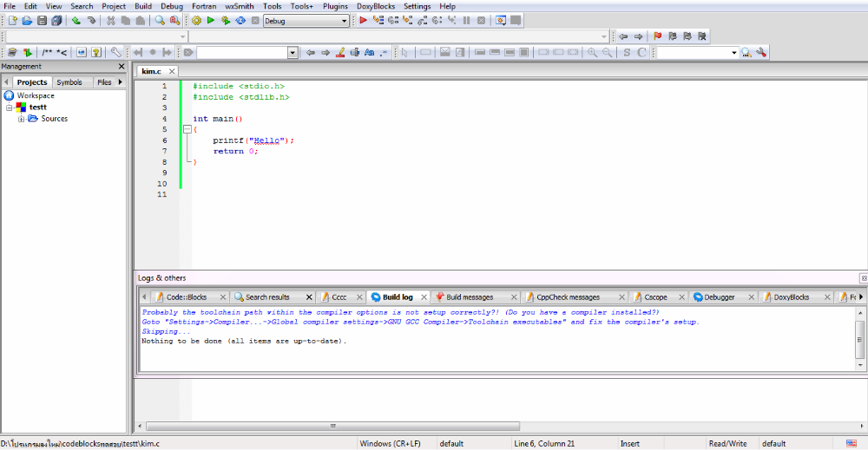Open the Plugins menu
The height and width of the screenshot is (450, 868).
[335, 6]
